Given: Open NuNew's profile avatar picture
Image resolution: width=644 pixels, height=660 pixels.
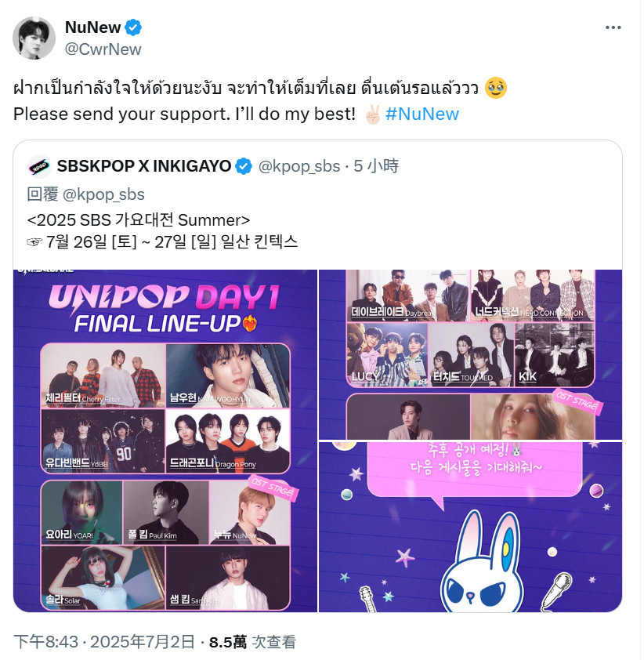Looking at the screenshot, I should [34, 38].
